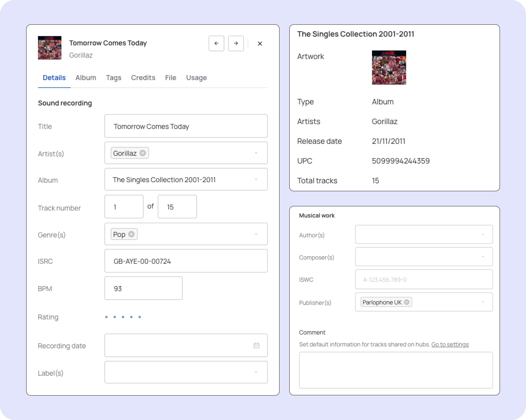Open the Usage tab
Screen dimensions: 526x420
196,78
